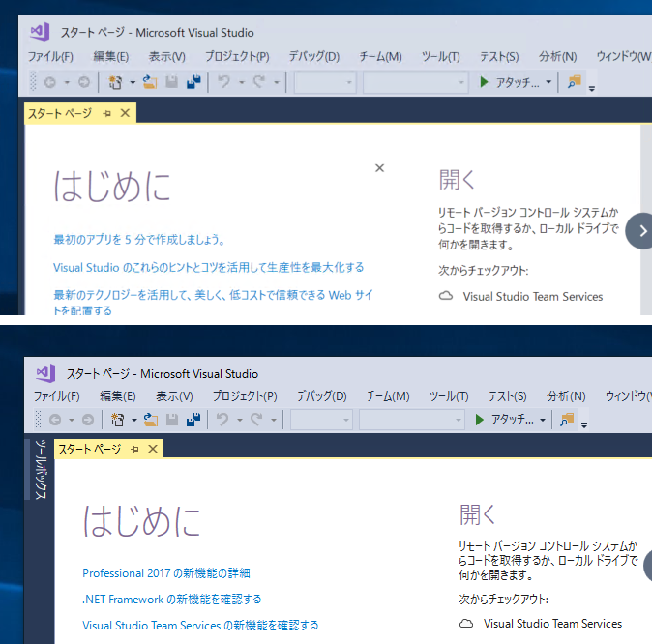Click Redo icon in lower window toolbar
The height and width of the screenshot is (644, 652).
click(x=256, y=420)
